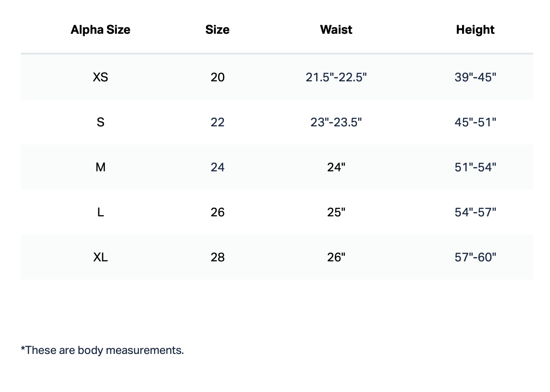Click the M alpha size row label
The height and width of the screenshot is (392, 550).
point(100,167)
